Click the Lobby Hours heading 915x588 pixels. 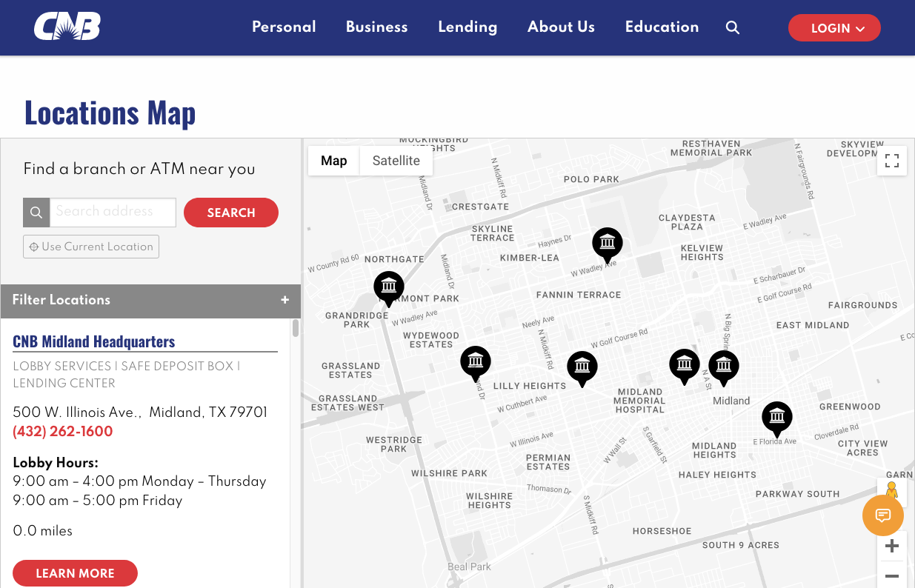point(56,463)
